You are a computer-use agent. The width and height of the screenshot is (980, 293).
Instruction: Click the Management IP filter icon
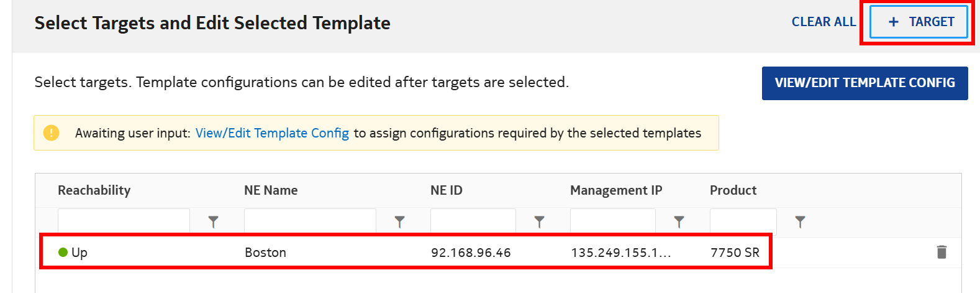tap(679, 221)
